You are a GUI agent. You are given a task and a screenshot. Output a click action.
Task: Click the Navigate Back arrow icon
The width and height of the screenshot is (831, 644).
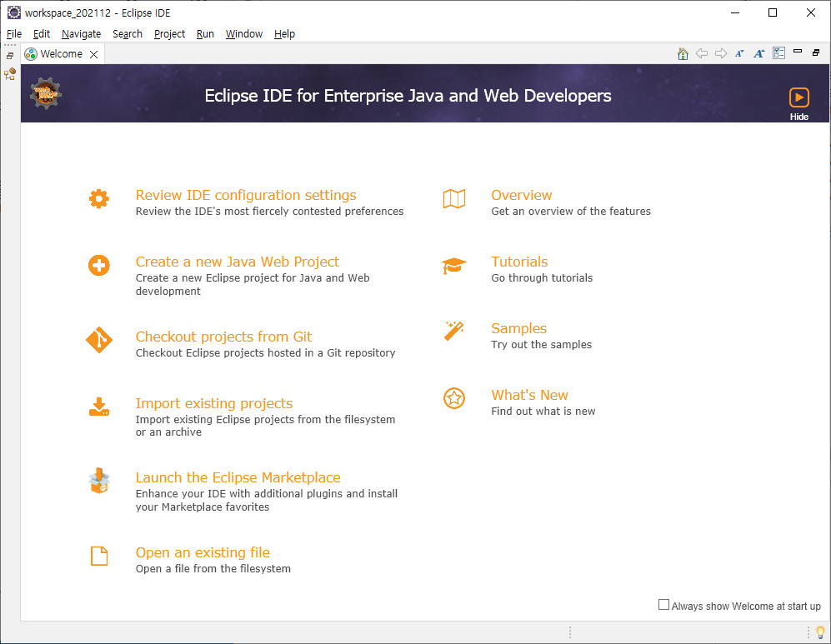click(x=702, y=53)
